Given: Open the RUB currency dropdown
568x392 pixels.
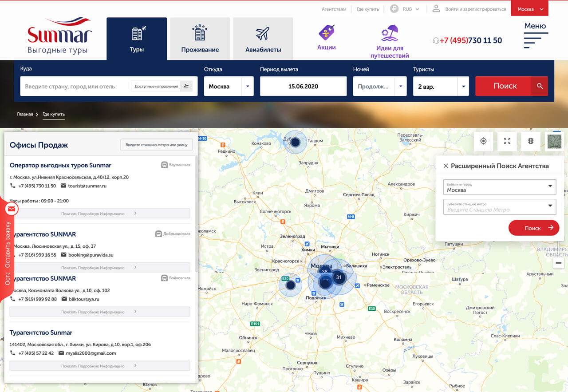Looking at the screenshot, I should [410, 9].
